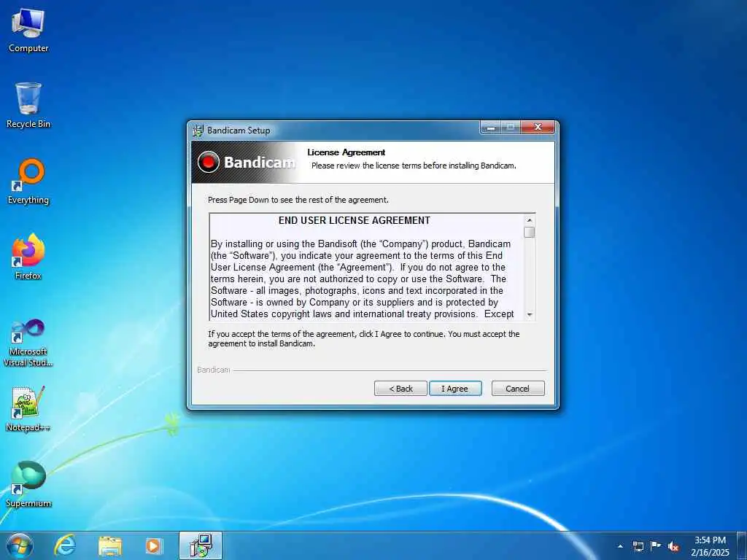Click the END USER LICENSE AGREEMENT heading

click(x=355, y=220)
